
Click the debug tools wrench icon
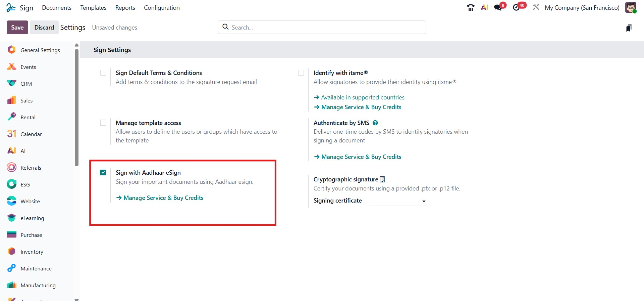536,7
